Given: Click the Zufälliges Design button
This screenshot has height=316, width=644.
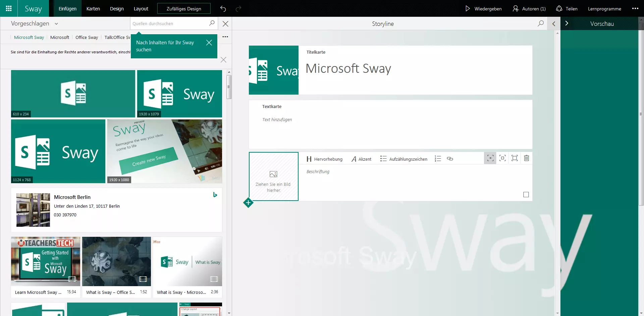Looking at the screenshot, I should point(184,9).
